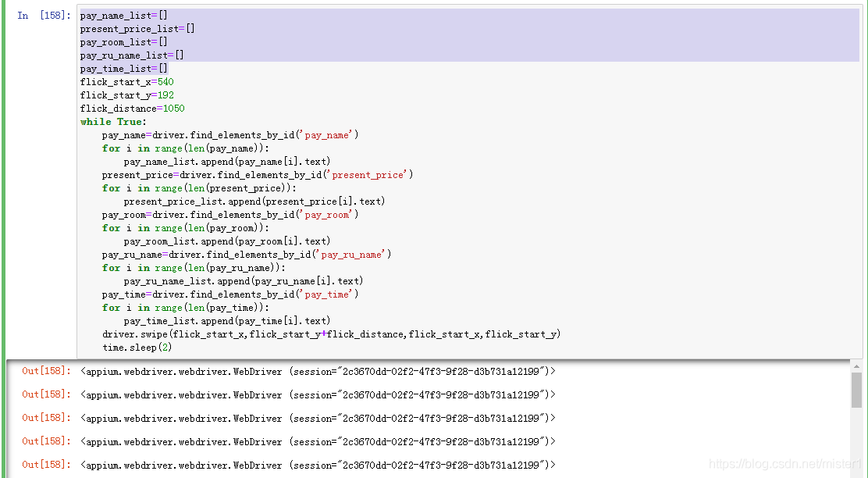Click the third WebDriver session output line

(x=318, y=418)
